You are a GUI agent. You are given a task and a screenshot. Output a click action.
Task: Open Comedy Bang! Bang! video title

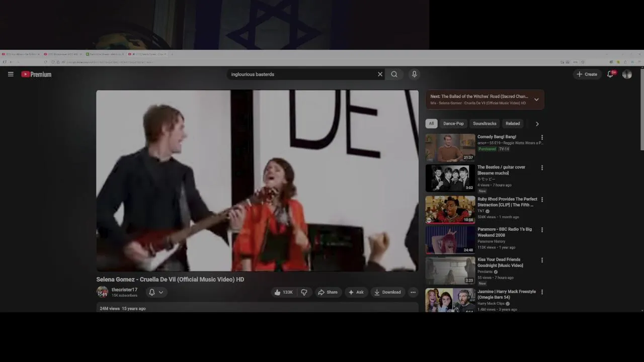click(x=497, y=137)
